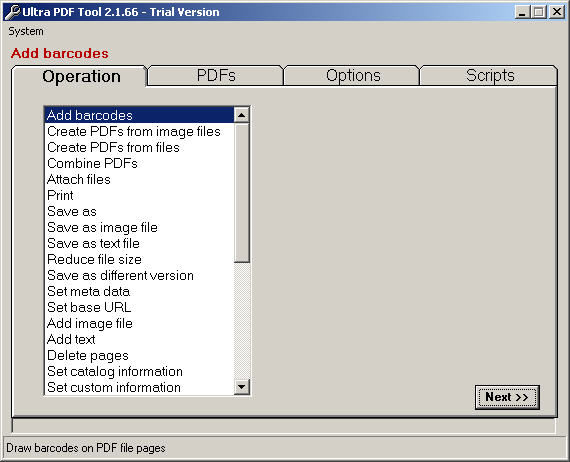Select Save as image file entry
The image size is (570, 462).
click(102, 227)
